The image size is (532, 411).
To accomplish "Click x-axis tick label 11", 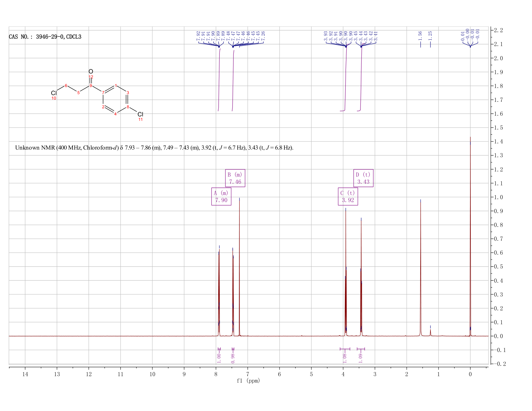I will 121,374.
